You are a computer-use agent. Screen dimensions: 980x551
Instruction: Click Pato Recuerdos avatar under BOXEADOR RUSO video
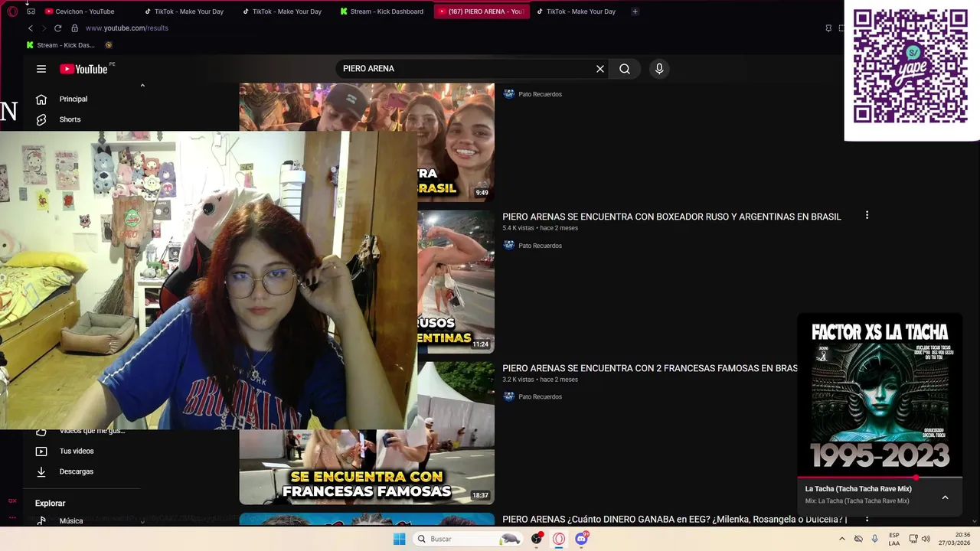(x=508, y=246)
